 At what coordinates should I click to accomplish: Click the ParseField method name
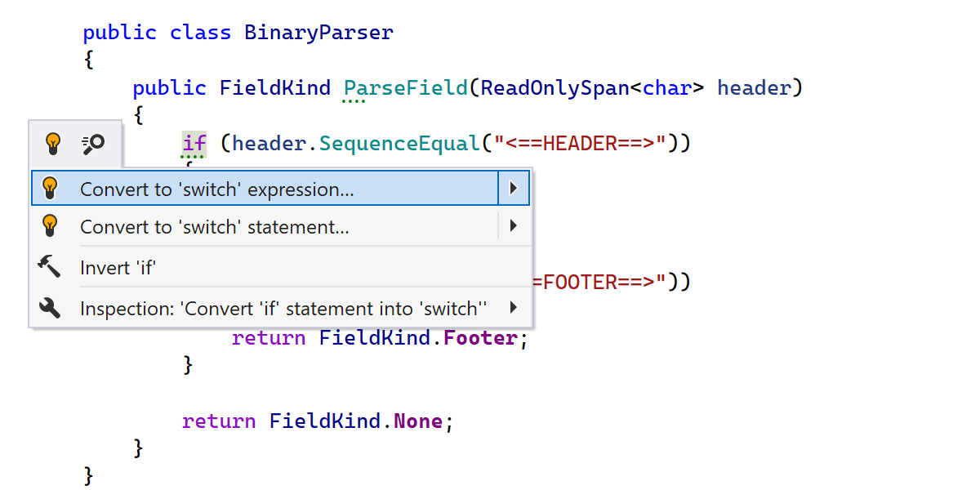pyautogui.click(x=405, y=88)
